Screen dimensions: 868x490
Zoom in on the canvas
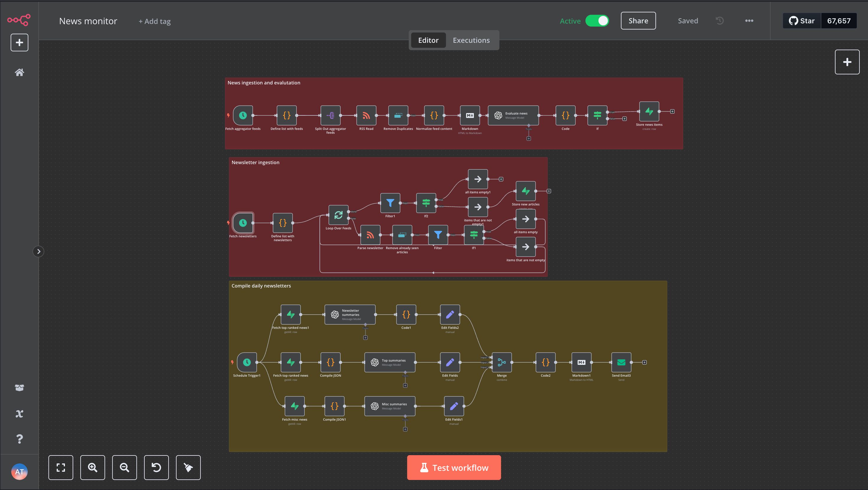coord(93,468)
